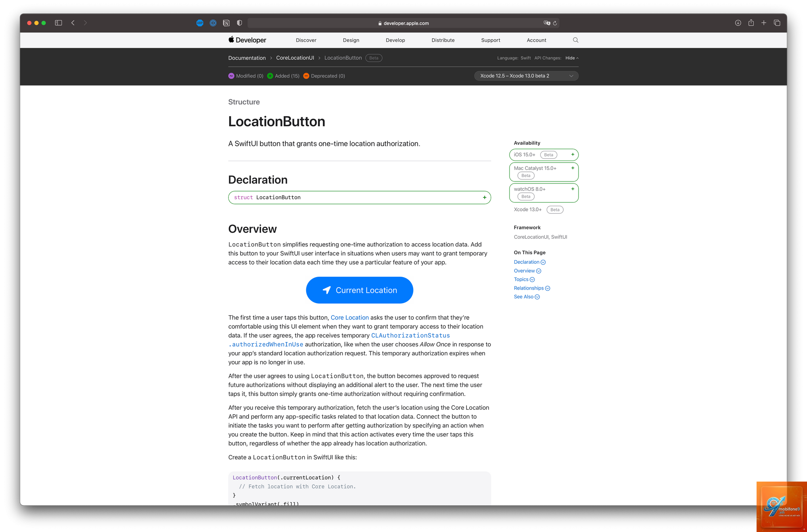Reload the page with the refresh icon
The width and height of the screenshot is (807, 532).
555,23
